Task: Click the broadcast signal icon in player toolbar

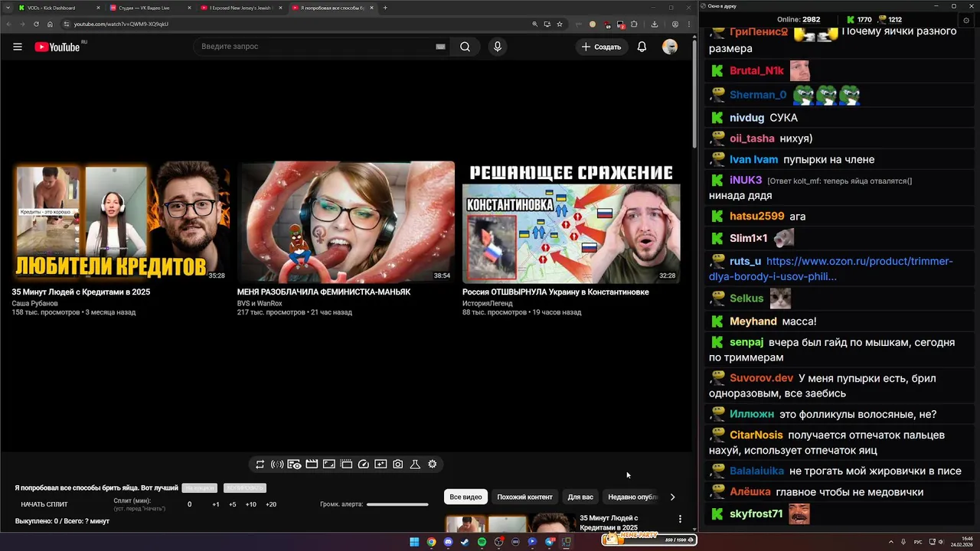Action: tap(277, 465)
